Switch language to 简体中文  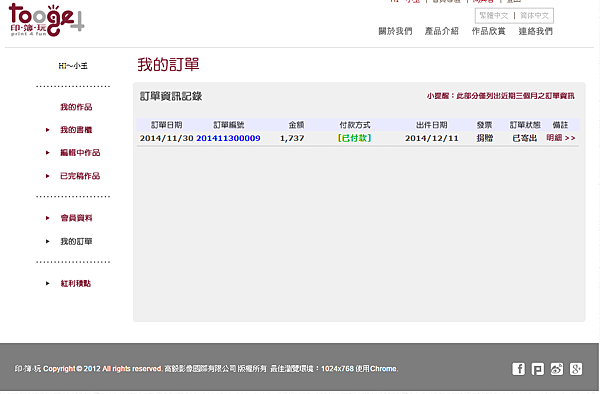[x=534, y=16]
